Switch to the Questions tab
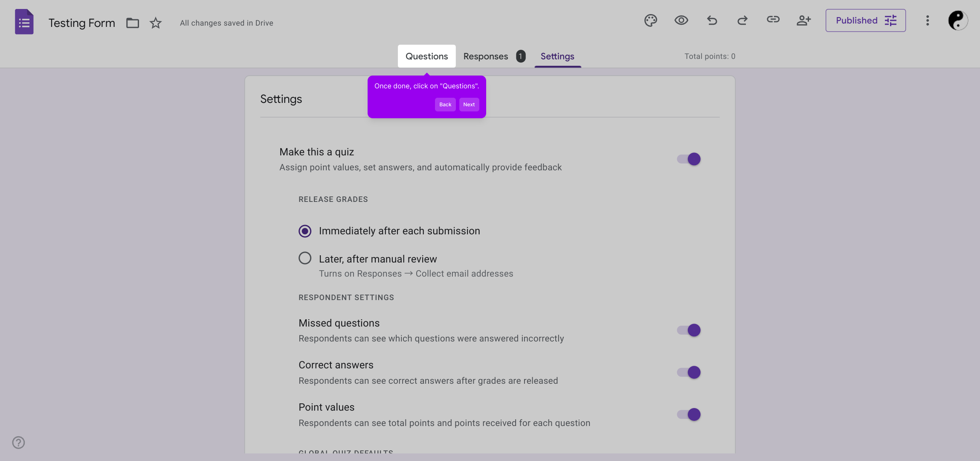This screenshot has height=461, width=980. tap(426, 56)
